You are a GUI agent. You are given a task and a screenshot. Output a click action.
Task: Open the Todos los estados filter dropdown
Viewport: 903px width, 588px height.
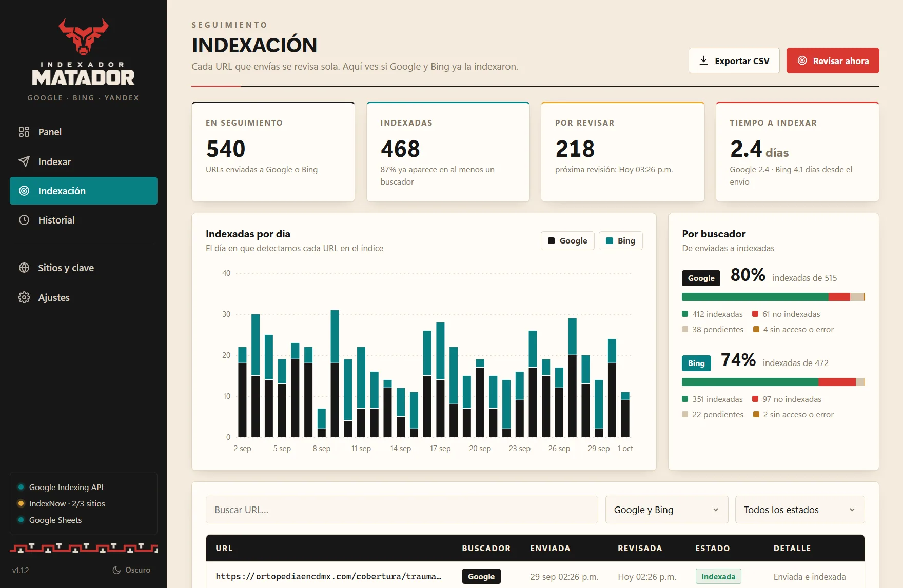coord(800,510)
